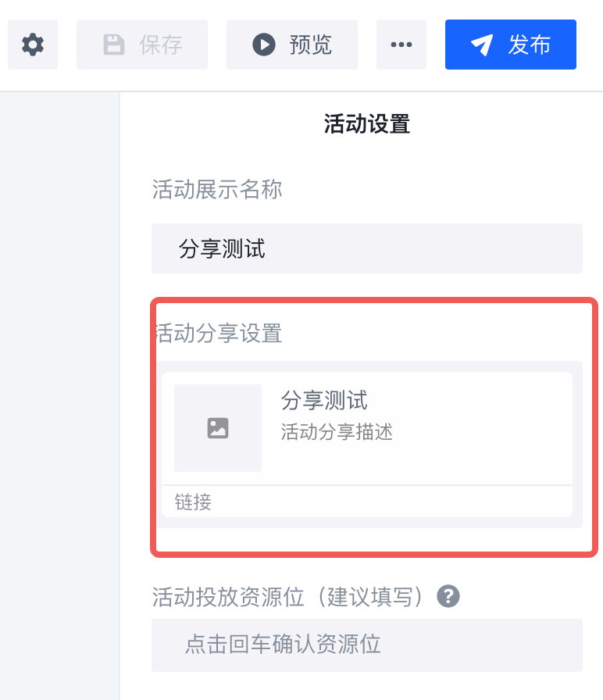Open the settings gear icon
The width and height of the screenshot is (603, 700).
pyautogui.click(x=33, y=45)
